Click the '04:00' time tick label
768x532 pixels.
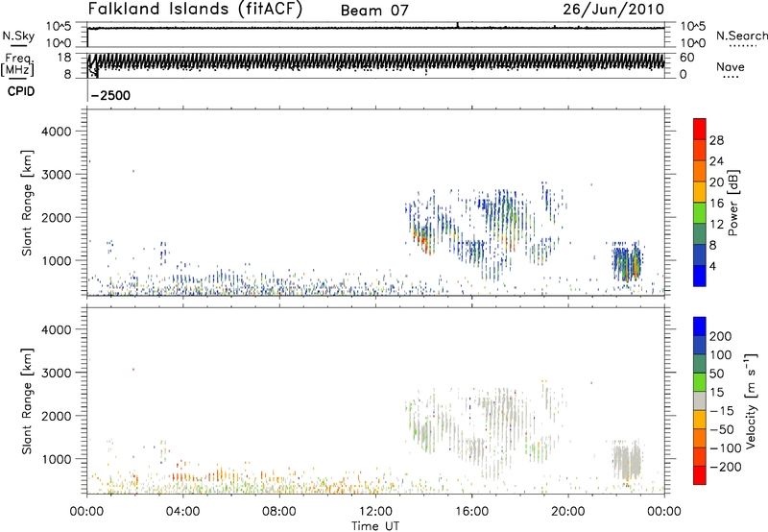(x=183, y=512)
